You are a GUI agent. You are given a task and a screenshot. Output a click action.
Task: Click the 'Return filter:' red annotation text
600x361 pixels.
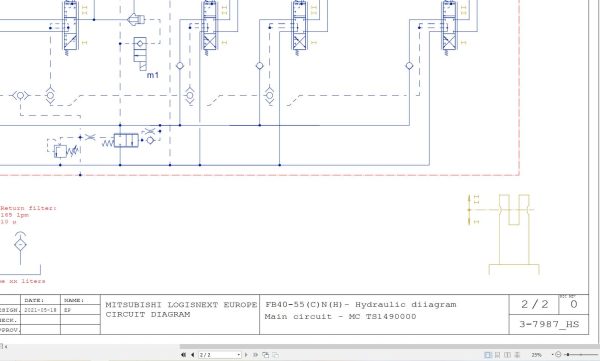coord(29,208)
